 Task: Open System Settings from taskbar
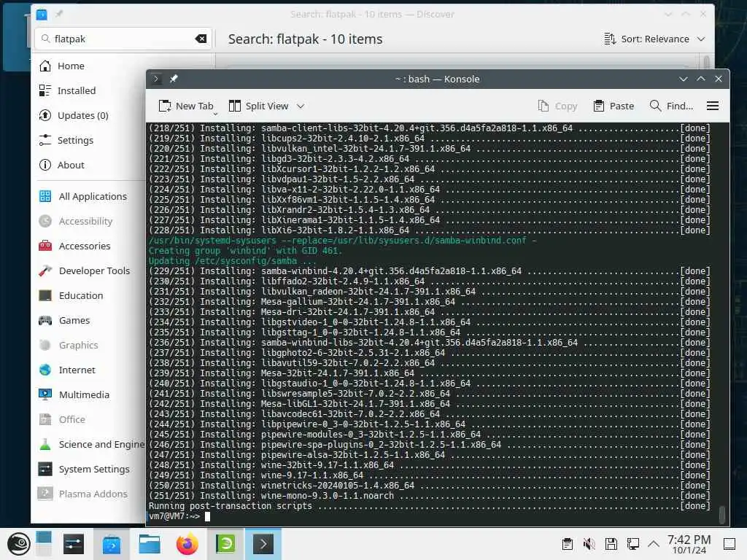point(74,544)
